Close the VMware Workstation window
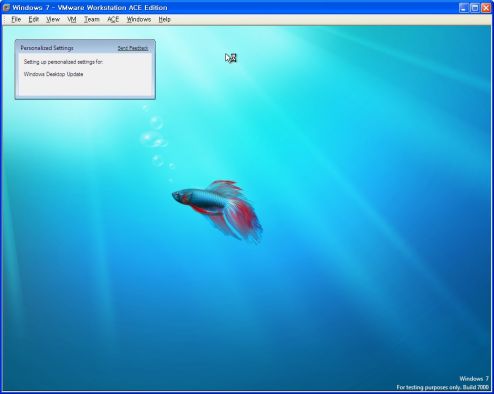Viewport: 494px width, 394px height. [x=486, y=7]
